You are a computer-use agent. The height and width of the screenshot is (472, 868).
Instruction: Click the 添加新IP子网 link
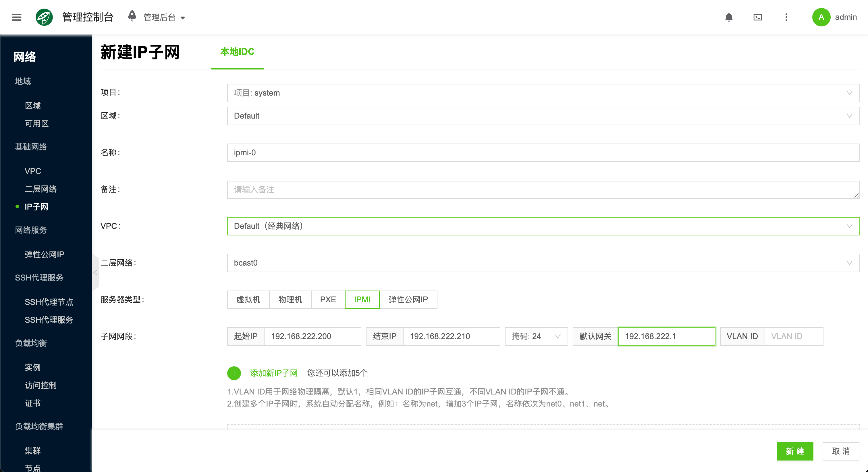tap(274, 373)
